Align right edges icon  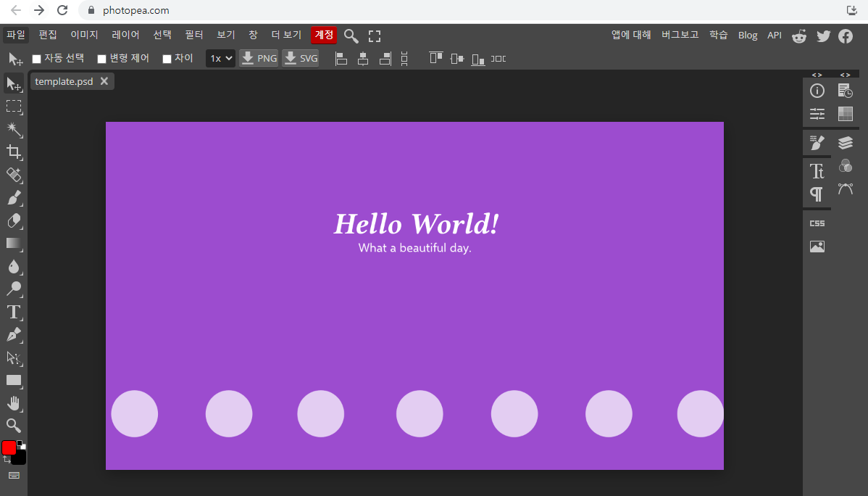click(385, 59)
